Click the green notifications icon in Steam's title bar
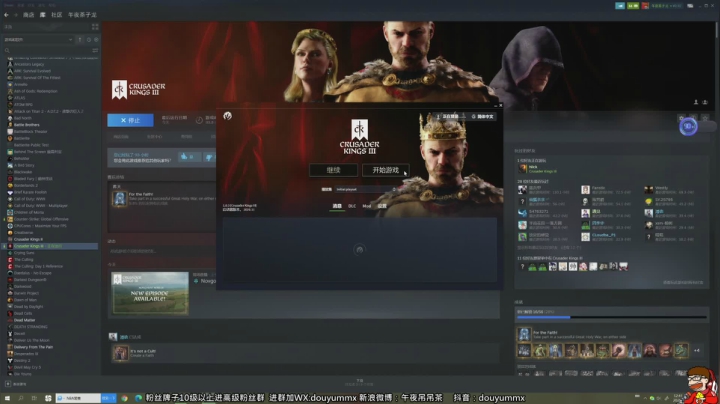Screen dimensions: 720x404 [x=633, y=6]
